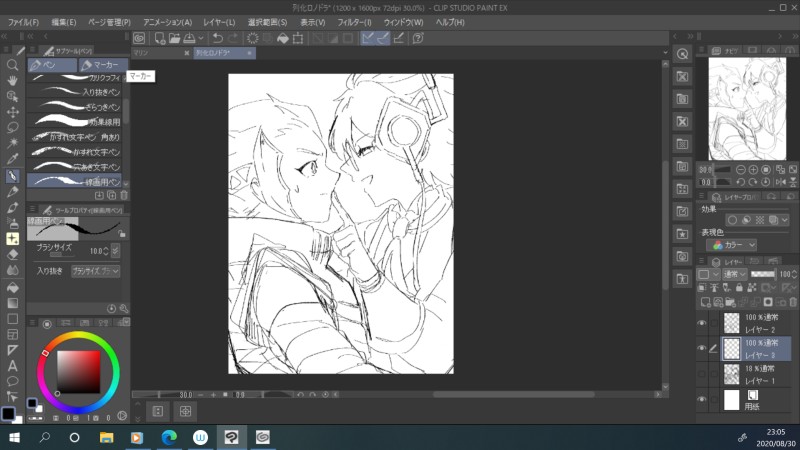Open file via command bar folder icon
Screen dimensions: 800x450
pyautogui.click(x=174, y=38)
